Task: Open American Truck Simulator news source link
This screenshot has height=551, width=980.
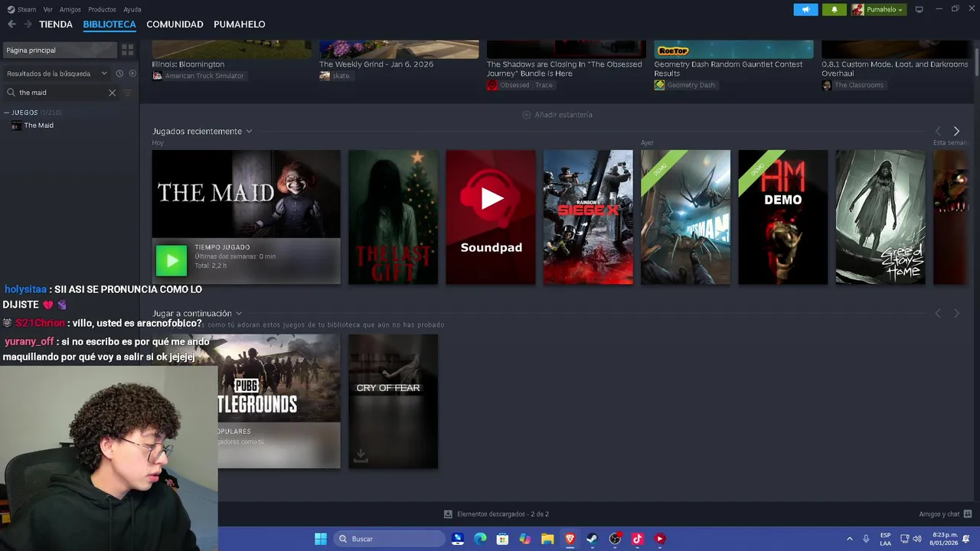Action: (x=198, y=76)
